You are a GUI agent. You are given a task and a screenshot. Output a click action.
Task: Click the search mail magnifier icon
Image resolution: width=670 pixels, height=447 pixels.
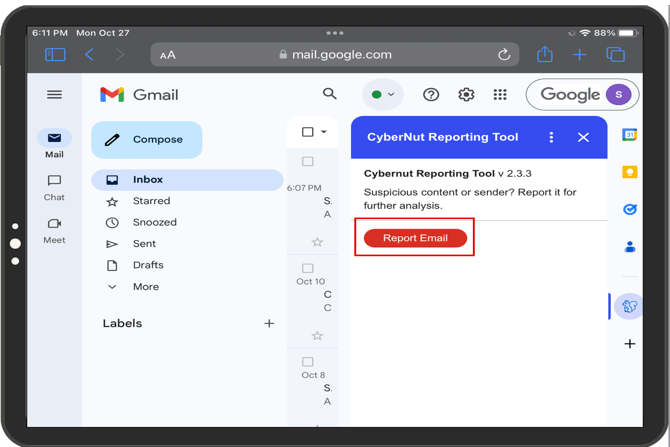point(329,94)
